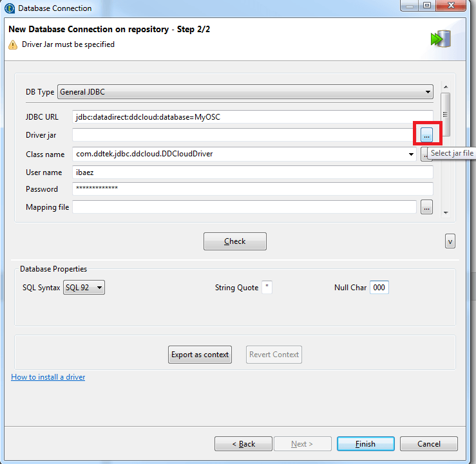Expand the Class name dropdown arrow
Viewport: 476px width, 464px height.
(x=411, y=154)
